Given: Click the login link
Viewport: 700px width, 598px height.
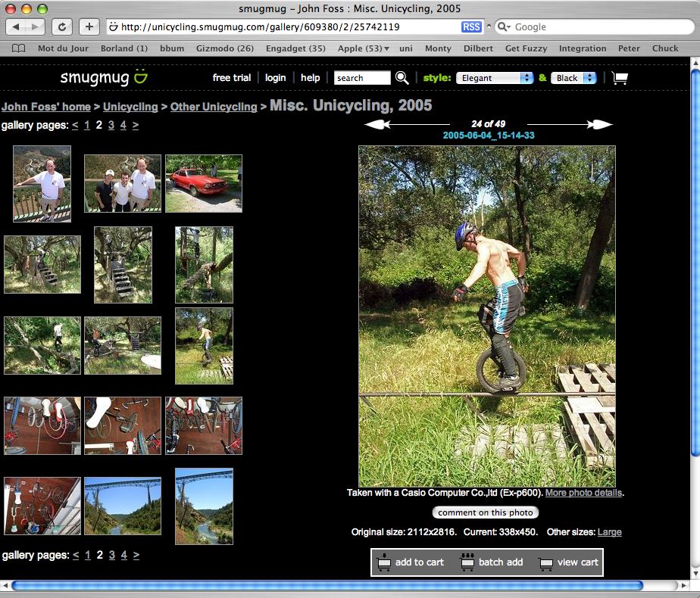Looking at the screenshot, I should (x=276, y=78).
